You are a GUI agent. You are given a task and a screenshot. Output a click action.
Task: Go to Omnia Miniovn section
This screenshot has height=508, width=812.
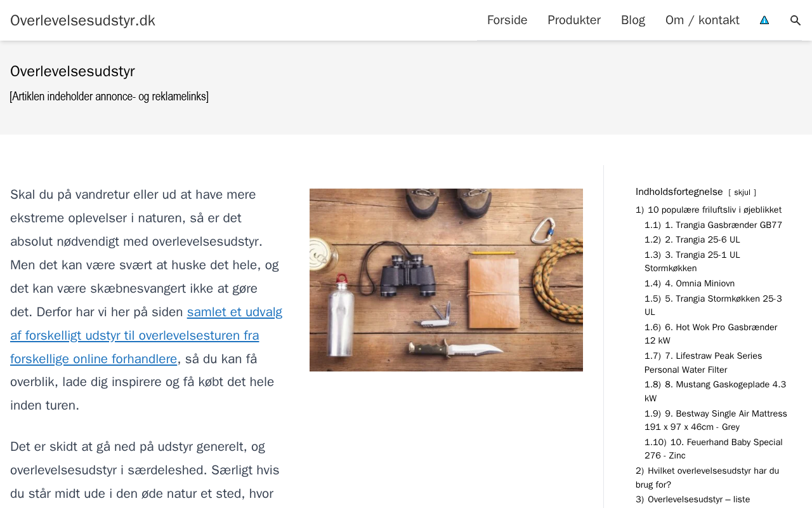[x=700, y=284]
